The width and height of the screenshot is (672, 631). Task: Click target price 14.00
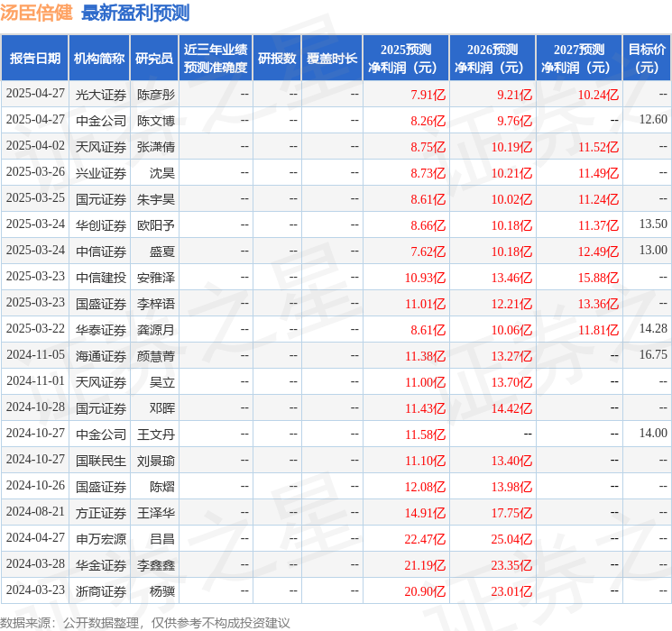pos(653,433)
